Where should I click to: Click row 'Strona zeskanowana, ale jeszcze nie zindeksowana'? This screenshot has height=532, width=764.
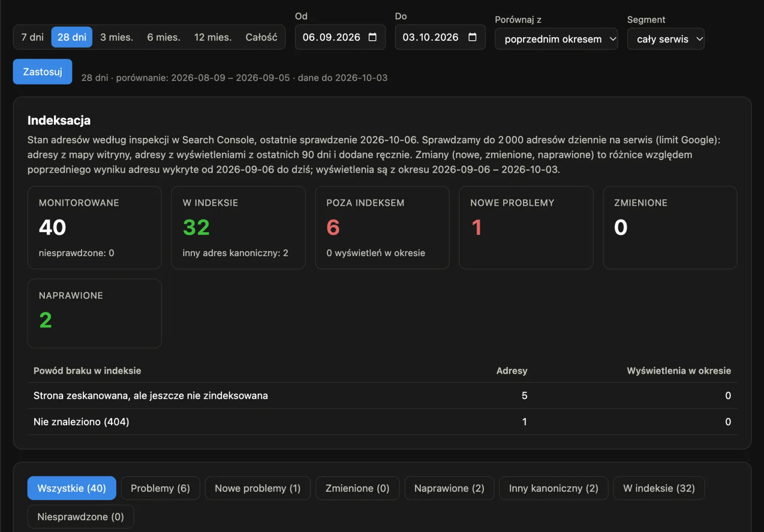pos(383,396)
